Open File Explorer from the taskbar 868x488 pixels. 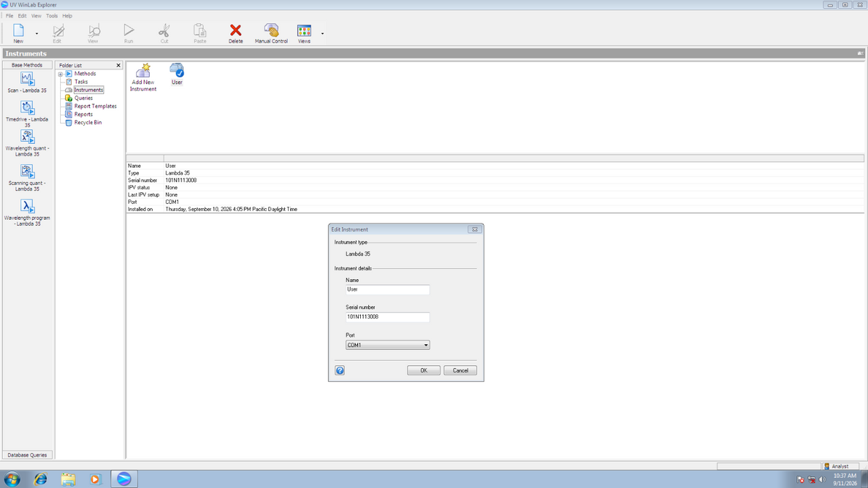[69, 478]
